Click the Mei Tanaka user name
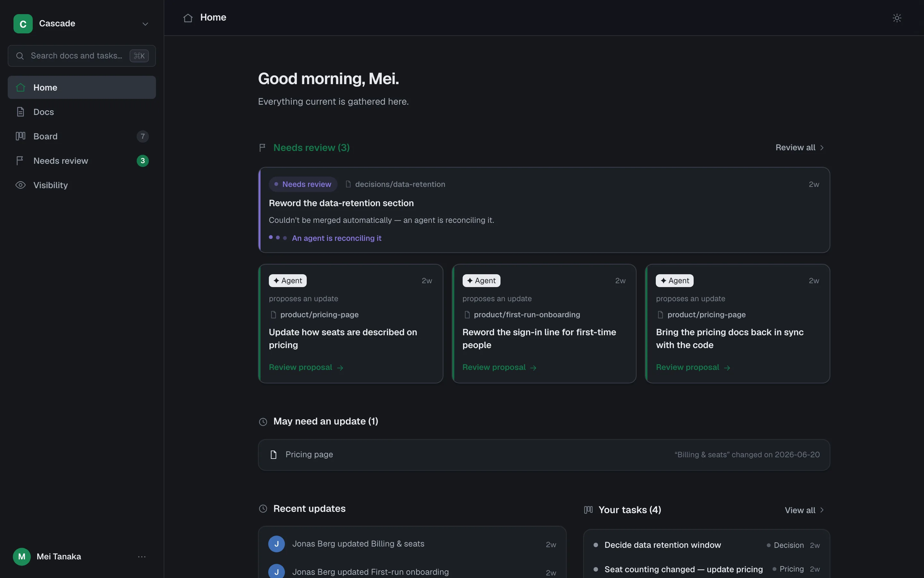The image size is (924, 578). (59, 556)
